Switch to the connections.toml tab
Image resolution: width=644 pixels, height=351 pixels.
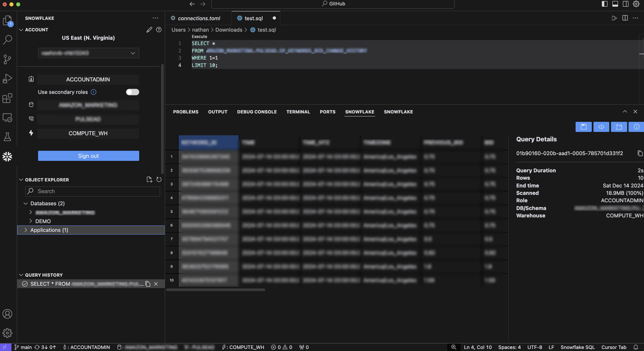pos(199,18)
